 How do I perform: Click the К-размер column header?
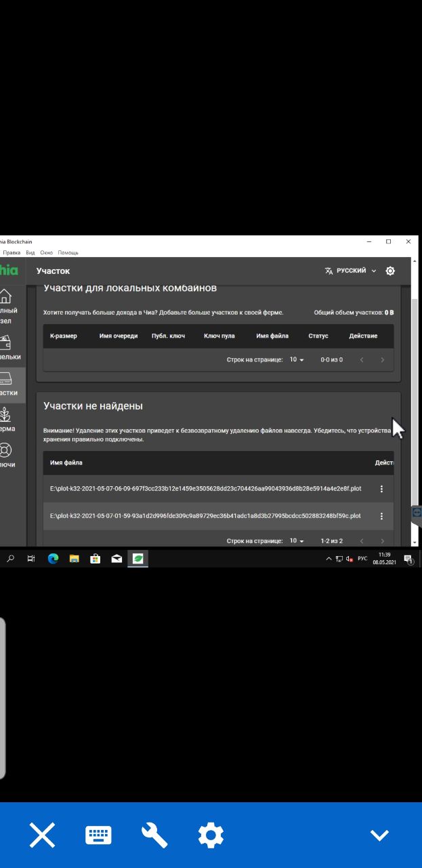(64, 336)
